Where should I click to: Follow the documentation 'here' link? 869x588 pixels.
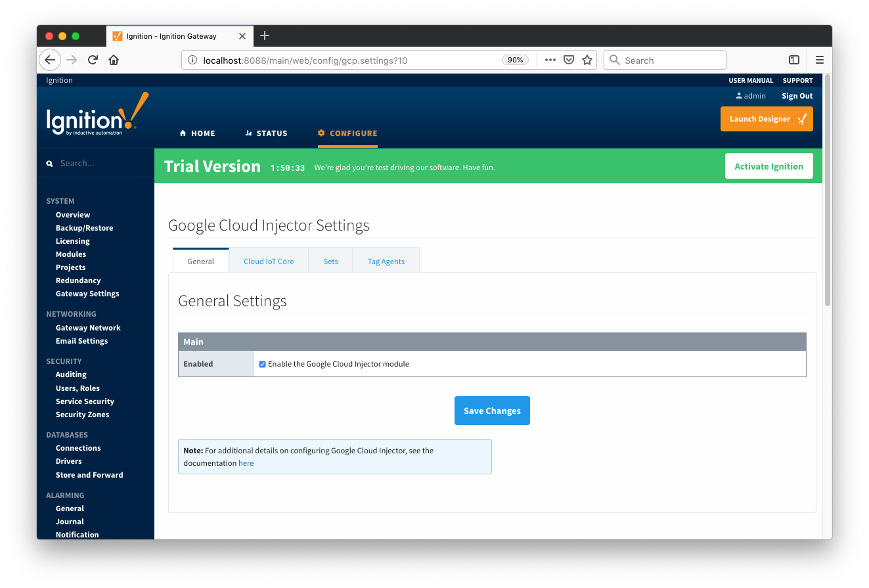tap(246, 463)
